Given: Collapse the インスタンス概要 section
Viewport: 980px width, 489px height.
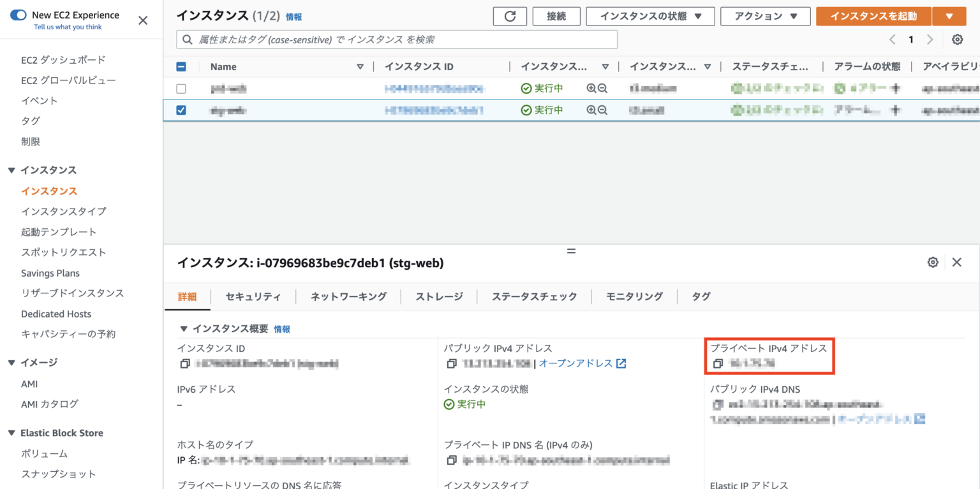Looking at the screenshot, I should point(184,329).
